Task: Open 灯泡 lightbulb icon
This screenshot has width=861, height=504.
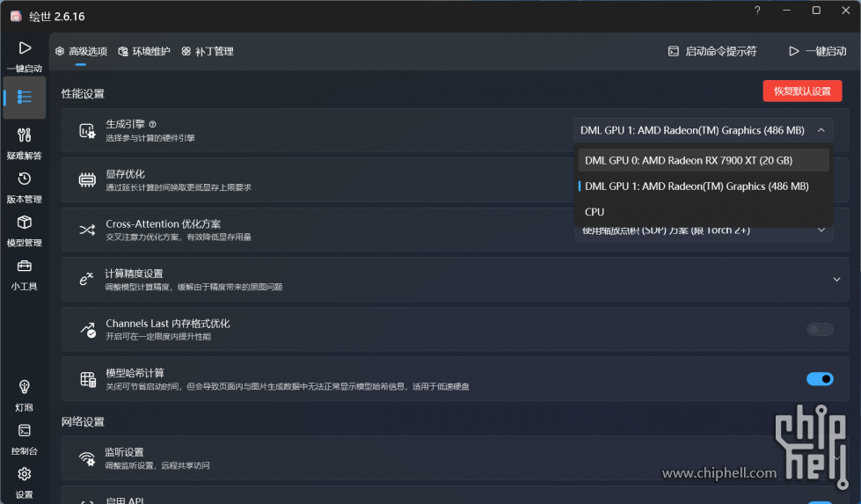Action: pyautogui.click(x=24, y=386)
